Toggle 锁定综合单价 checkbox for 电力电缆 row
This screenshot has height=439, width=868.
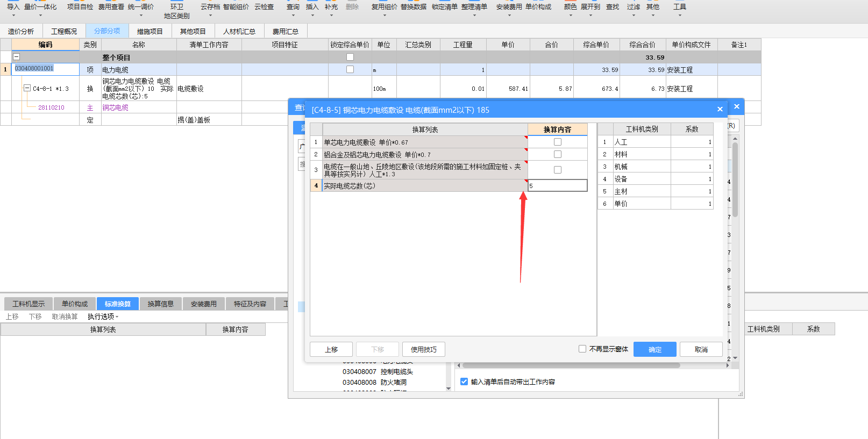[x=350, y=69]
